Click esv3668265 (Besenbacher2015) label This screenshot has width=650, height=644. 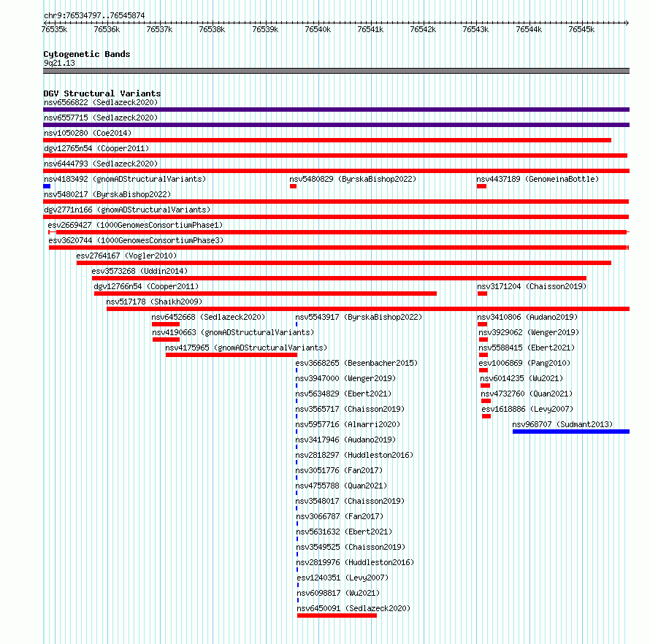coord(356,363)
